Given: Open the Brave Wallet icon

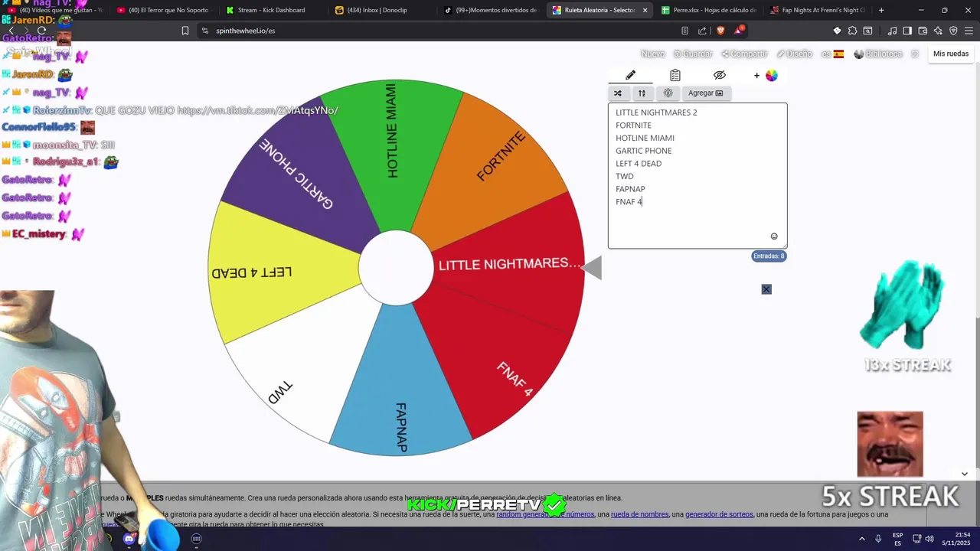Looking at the screenshot, I should (x=923, y=31).
